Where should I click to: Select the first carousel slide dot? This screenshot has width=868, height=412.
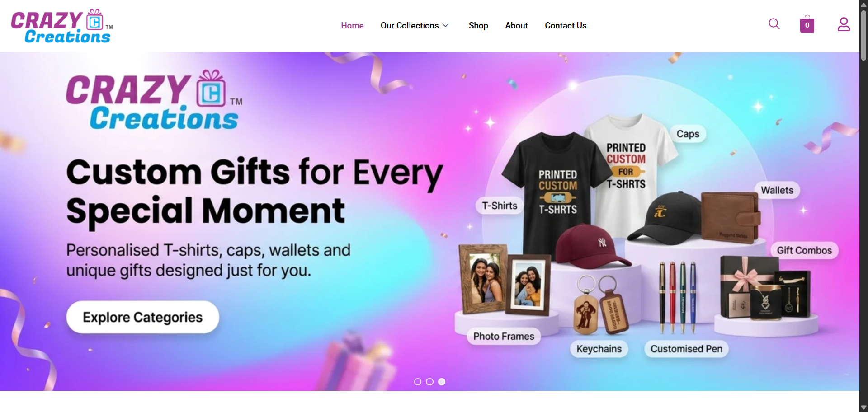pos(418,382)
